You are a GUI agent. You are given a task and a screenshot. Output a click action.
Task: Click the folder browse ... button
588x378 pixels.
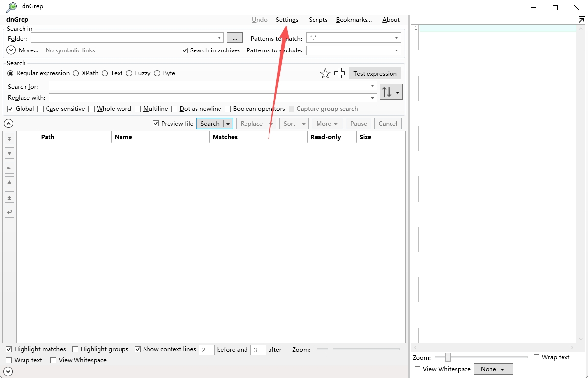tap(235, 38)
